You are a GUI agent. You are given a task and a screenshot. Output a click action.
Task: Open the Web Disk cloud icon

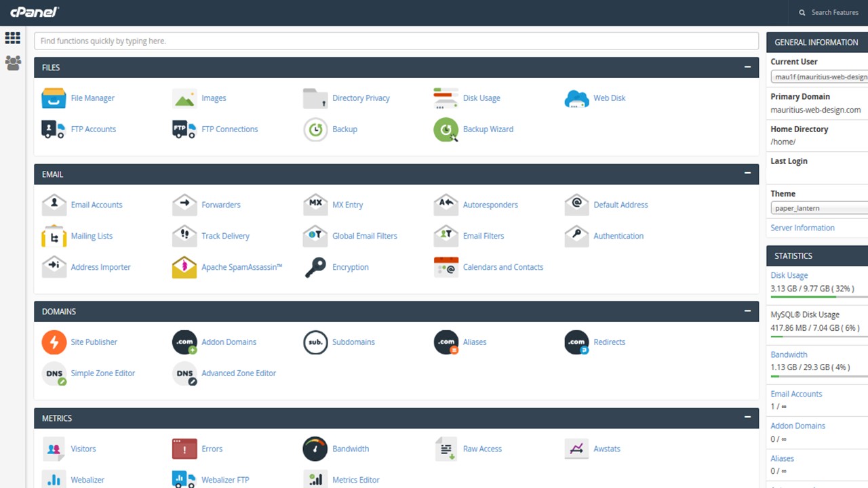[576, 98]
